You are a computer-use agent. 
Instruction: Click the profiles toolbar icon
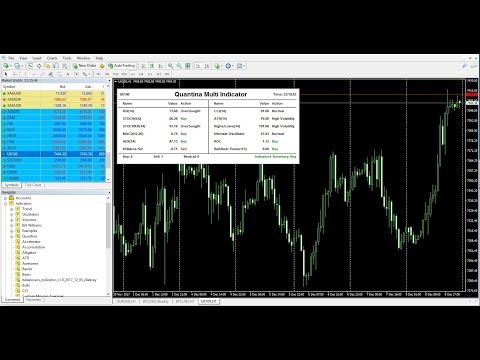(x=17, y=66)
